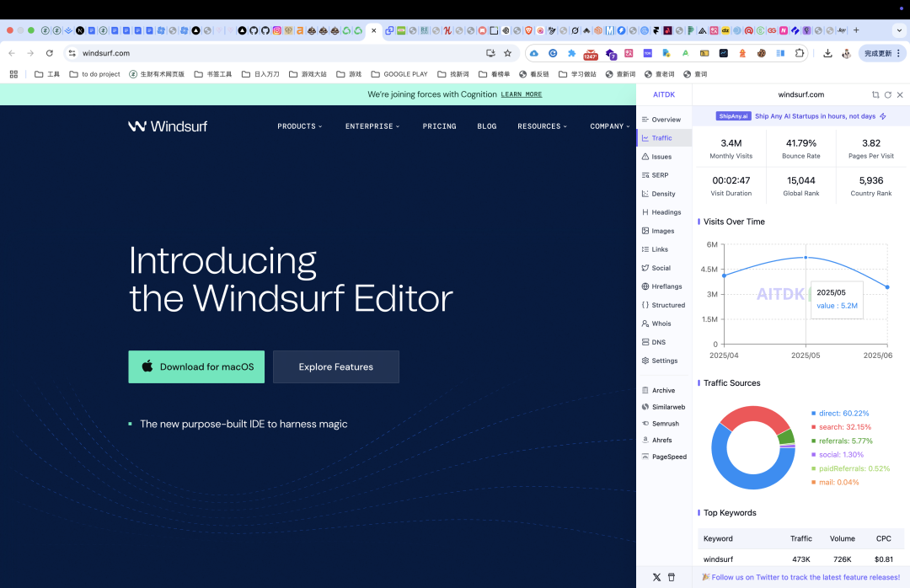Toggle the referrals traffic legend entry

point(842,441)
